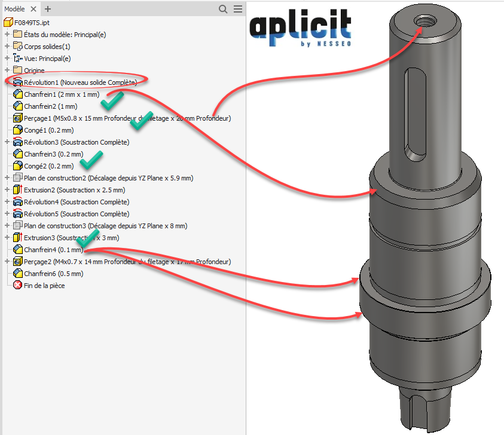
Task: Click the États du modèle folder icon
Action: tap(18, 34)
